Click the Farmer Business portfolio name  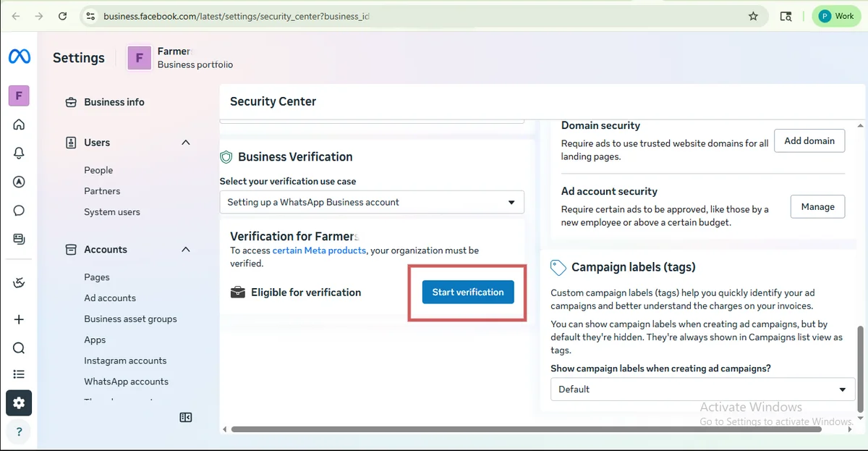174,51
